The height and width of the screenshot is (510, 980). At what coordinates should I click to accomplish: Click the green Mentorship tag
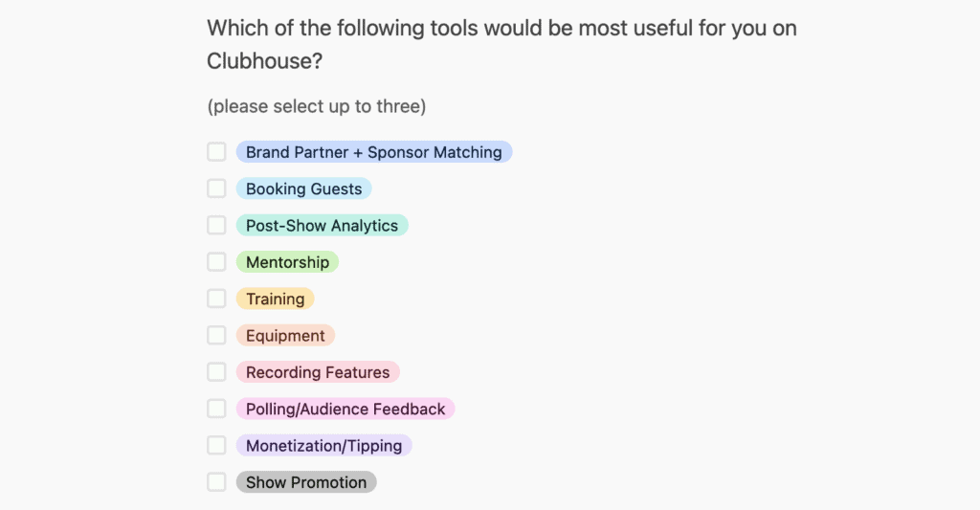(x=287, y=262)
